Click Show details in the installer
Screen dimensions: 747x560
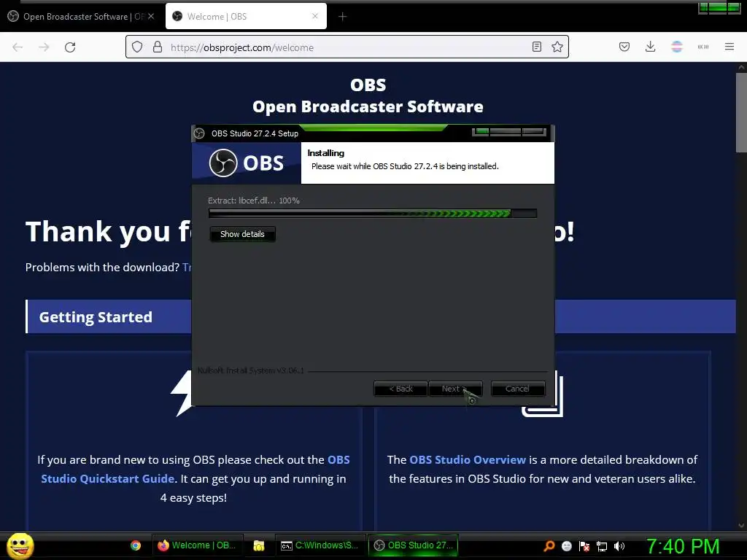tap(242, 234)
